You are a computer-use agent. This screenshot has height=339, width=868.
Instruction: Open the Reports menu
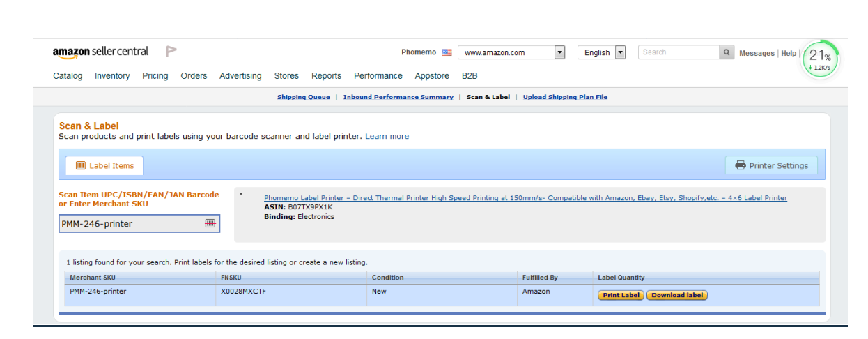[x=326, y=76]
